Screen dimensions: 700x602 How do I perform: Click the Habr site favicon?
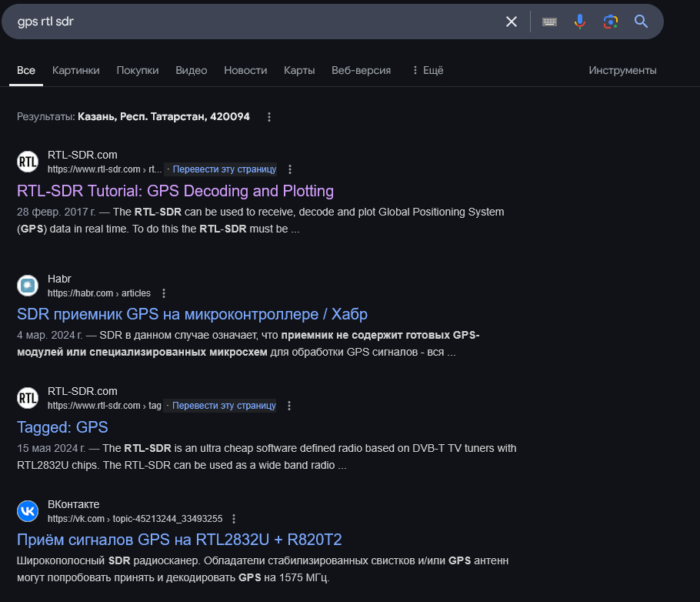[x=28, y=286]
